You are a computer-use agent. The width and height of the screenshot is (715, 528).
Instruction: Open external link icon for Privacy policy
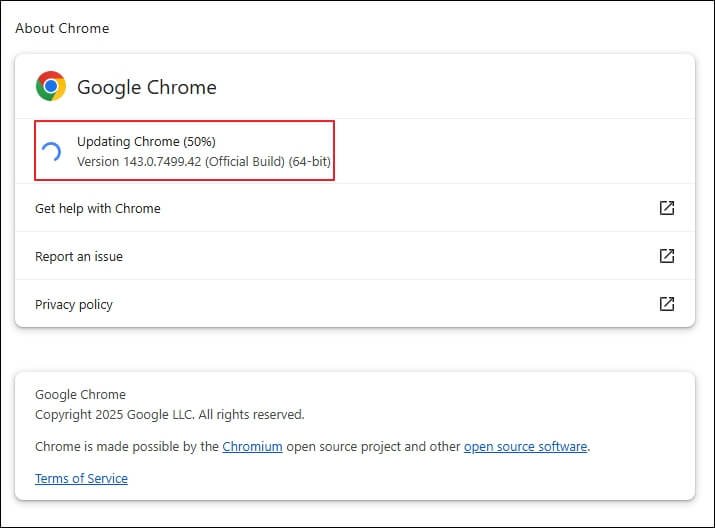(667, 304)
